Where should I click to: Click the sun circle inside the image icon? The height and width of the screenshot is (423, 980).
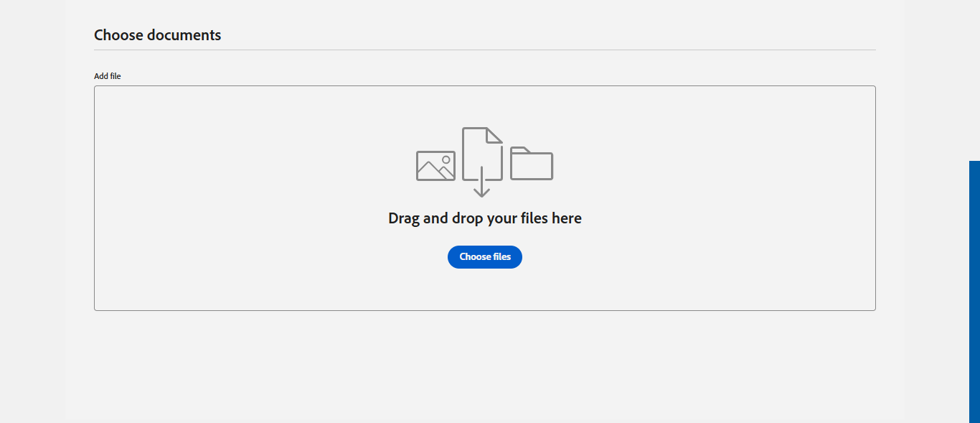446,159
